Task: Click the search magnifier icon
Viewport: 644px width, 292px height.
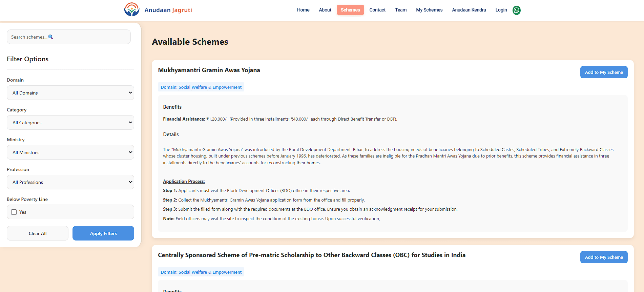Action: (x=51, y=37)
